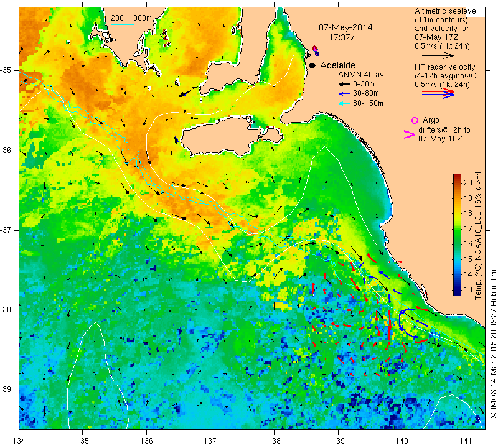498x448 pixels.
Task: Click the 17 value on temperature colorbar
Action: click(x=468, y=228)
